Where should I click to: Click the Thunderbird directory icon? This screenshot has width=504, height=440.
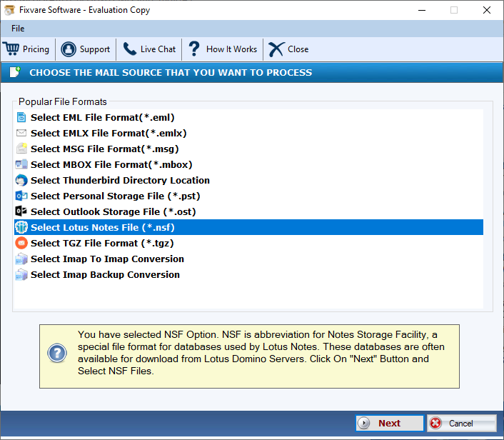(x=21, y=180)
